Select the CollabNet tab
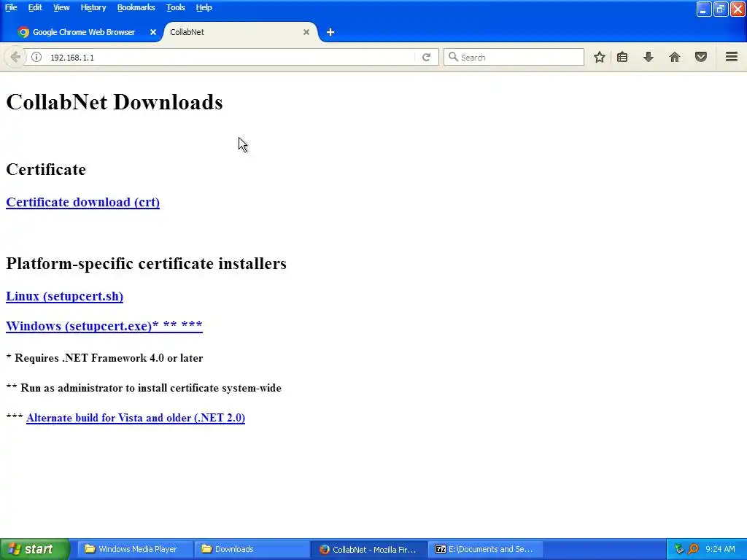747x560 pixels. point(240,32)
